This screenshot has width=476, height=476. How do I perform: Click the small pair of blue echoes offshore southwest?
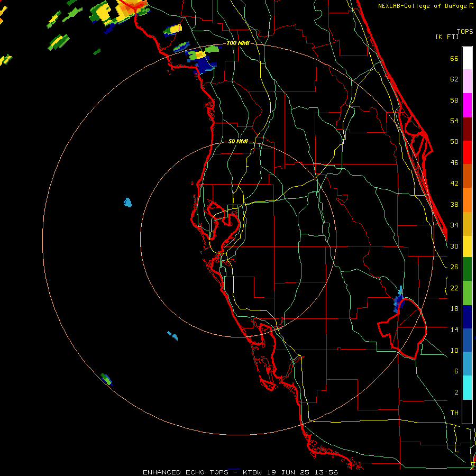tap(172, 335)
